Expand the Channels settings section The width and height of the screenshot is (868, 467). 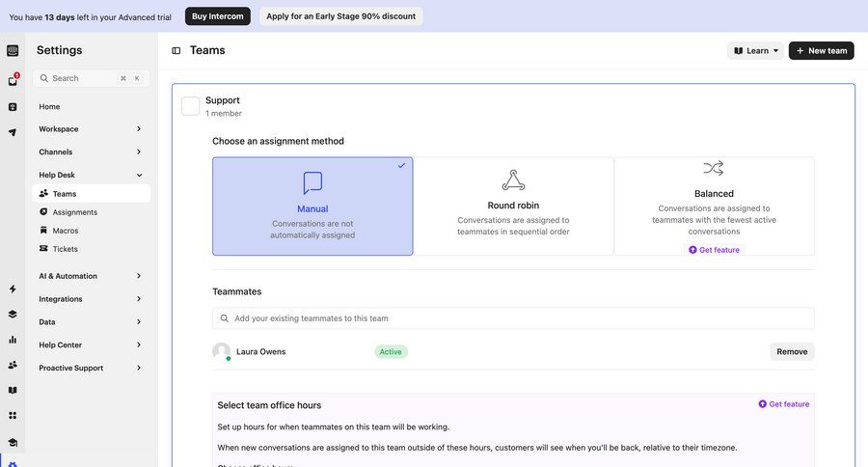point(91,151)
